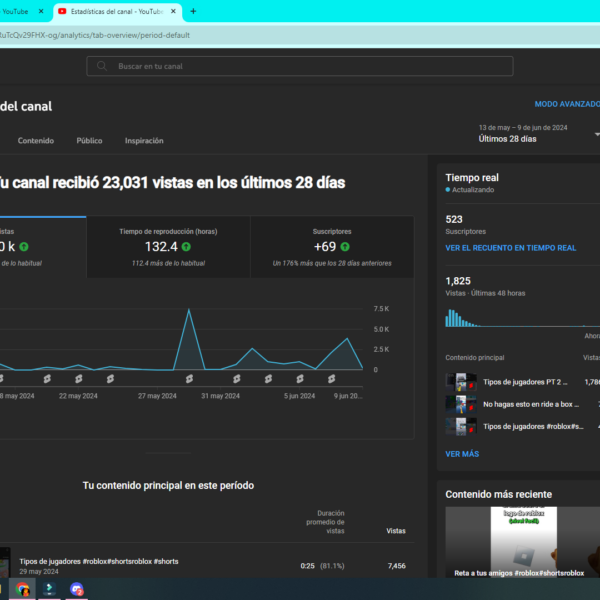Click the MODO AVANZADO link
The width and height of the screenshot is (600, 600).
(567, 104)
